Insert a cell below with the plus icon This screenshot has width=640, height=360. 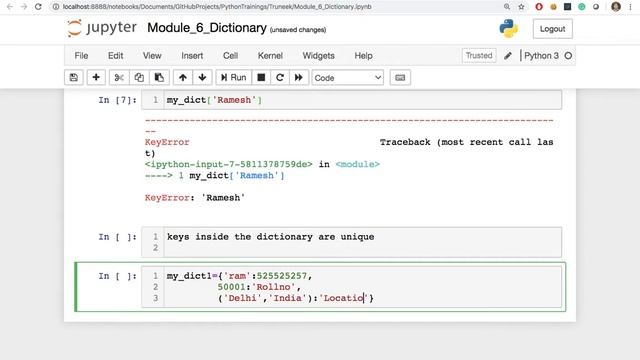point(96,78)
